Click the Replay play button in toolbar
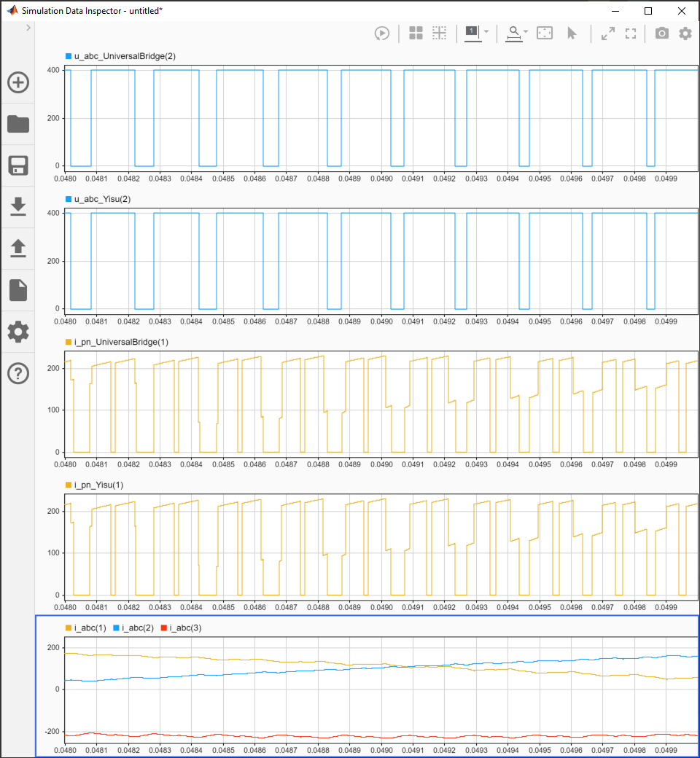The image size is (700, 758). point(381,34)
